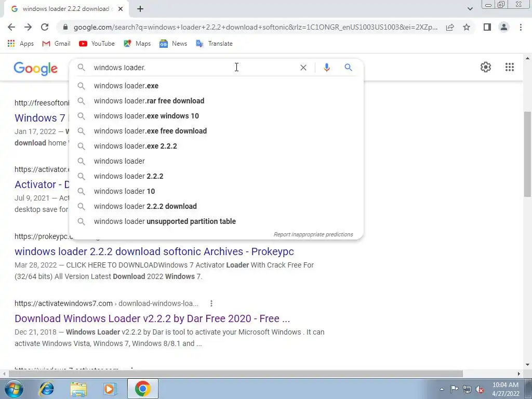Image resolution: width=532 pixels, height=399 pixels.
Task: Open the Windows 7 result title link
Action: click(42, 118)
